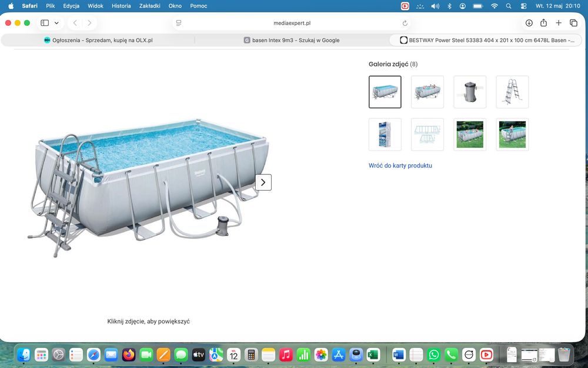
Task: Expand the tab group dropdown beside sidebar button
Action: [x=56, y=23]
